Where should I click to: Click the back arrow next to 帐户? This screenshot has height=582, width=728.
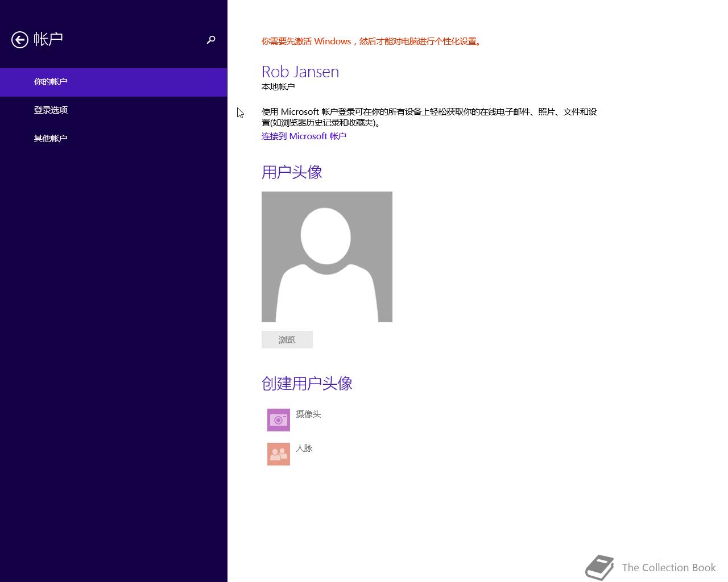point(20,40)
